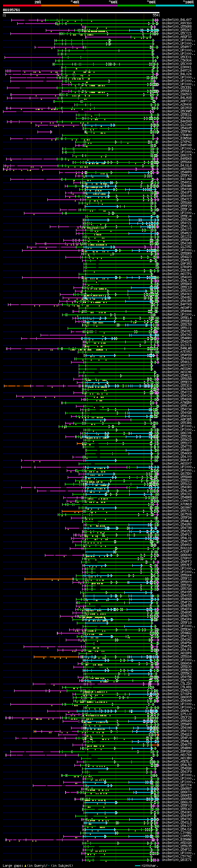Open hit UniRef100_Q556R8
The width and height of the screenshot is (197, 868).
[x=177, y=26]
